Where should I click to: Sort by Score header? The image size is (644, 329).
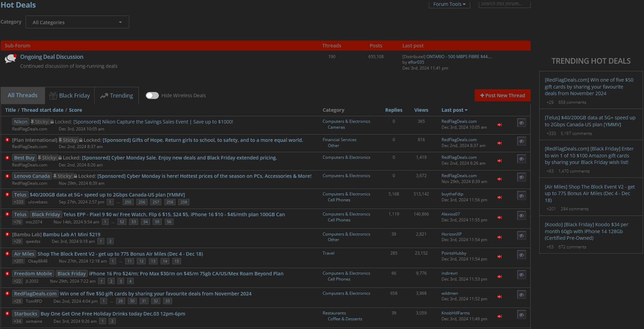(x=75, y=110)
